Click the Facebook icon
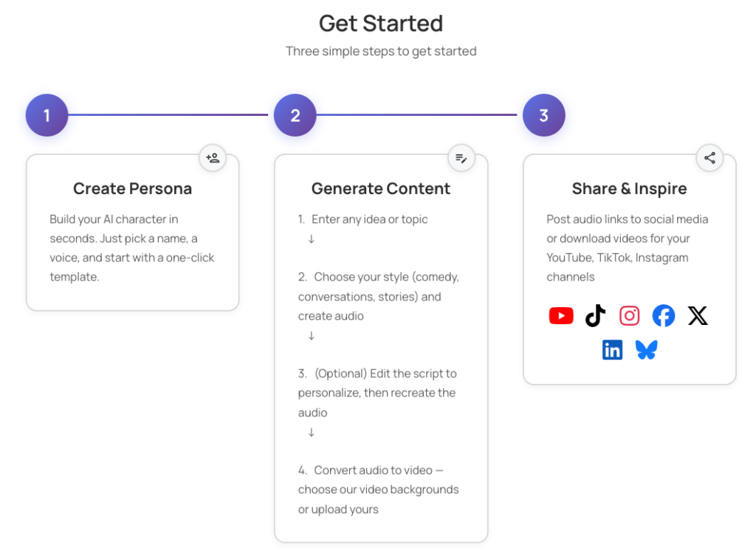The image size is (756, 556). [663, 316]
